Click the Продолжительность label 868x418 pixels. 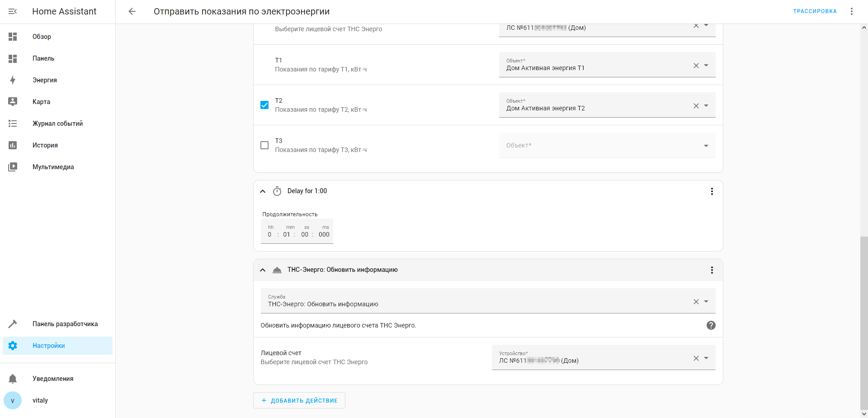point(290,214)
